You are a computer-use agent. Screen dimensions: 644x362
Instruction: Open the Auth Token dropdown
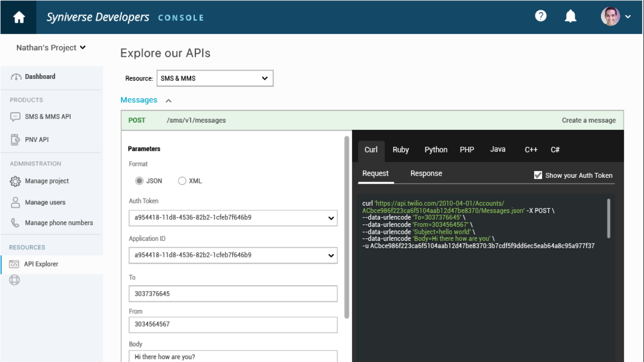[x=233, y=218]
